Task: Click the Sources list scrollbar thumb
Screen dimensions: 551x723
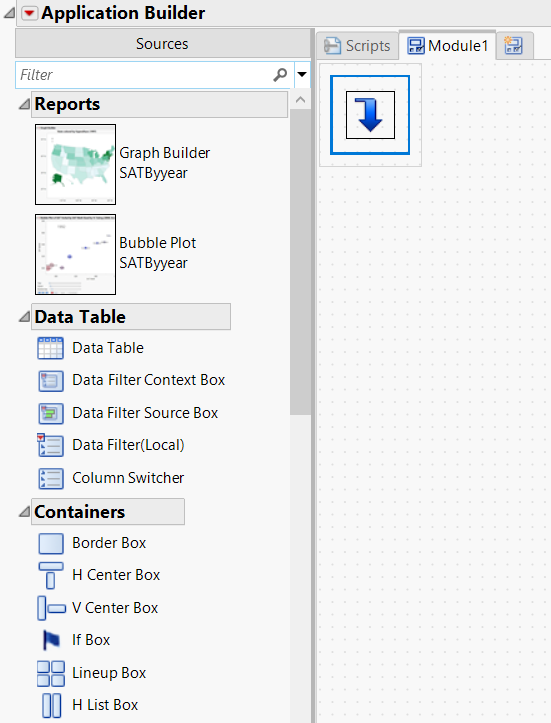Action: pos(301,262)
